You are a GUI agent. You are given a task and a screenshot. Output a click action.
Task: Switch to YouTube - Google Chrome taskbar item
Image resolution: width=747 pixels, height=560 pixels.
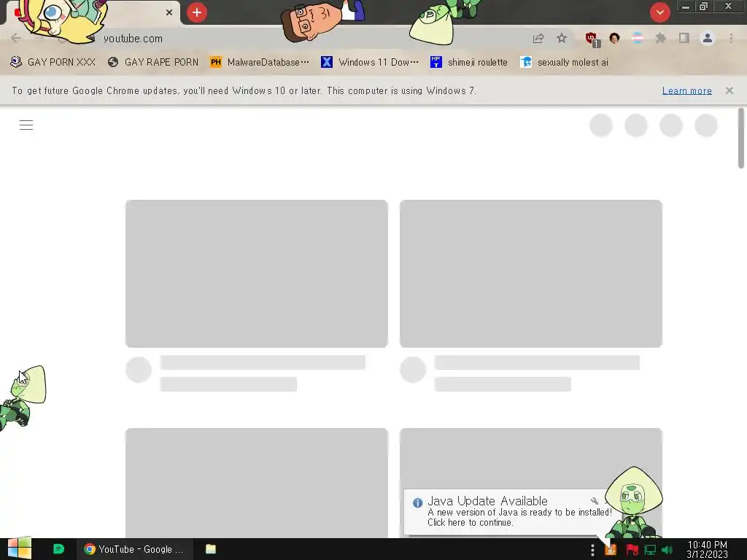pos(135,549)
